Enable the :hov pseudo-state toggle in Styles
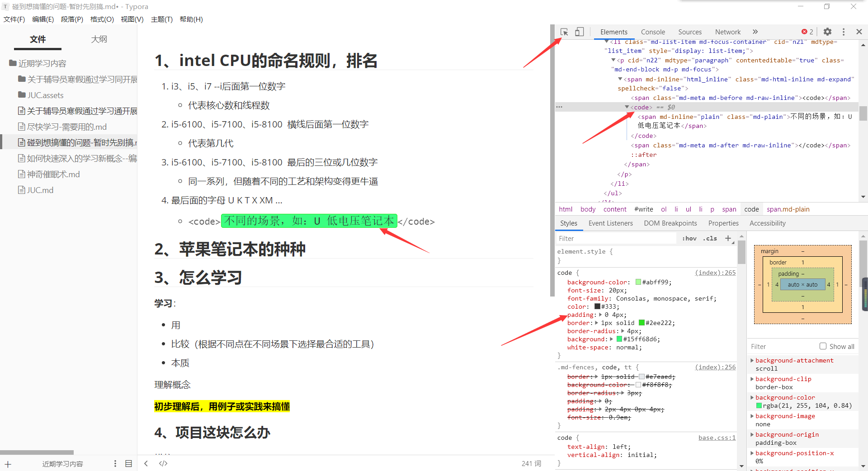The width and height of the screenshot is (868, 471). coord(689,238)
